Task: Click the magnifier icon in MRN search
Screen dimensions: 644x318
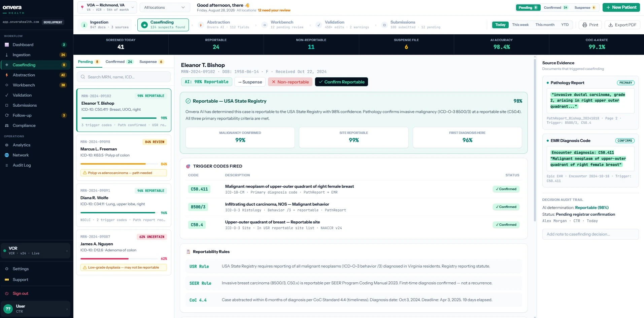Action: click(x=83, y=77)
